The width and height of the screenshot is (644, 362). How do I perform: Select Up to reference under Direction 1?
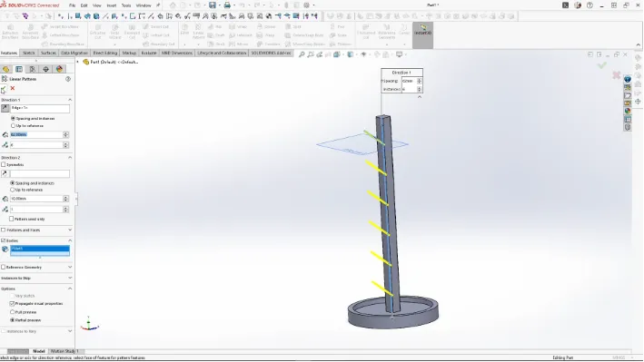point(13,125)
